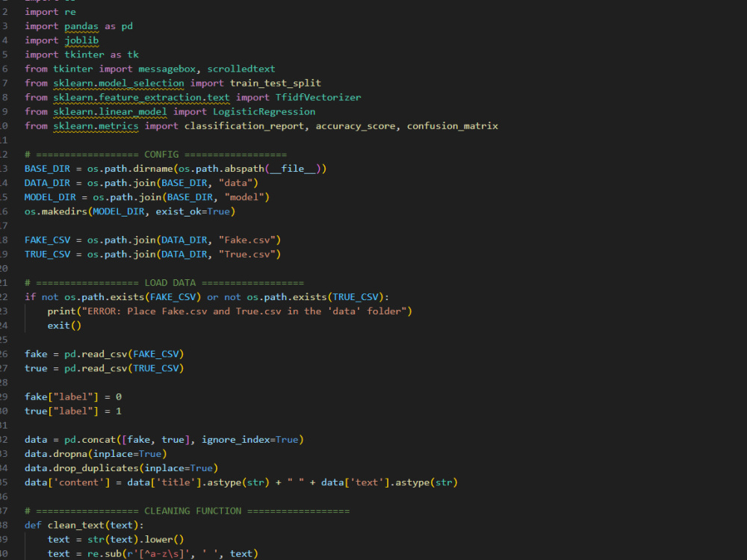Image resolution: width=747 pixels, height=560 pixels.
Task: Click 'dirname' in the BASE_DIR assignment
Action: point(153,169)
